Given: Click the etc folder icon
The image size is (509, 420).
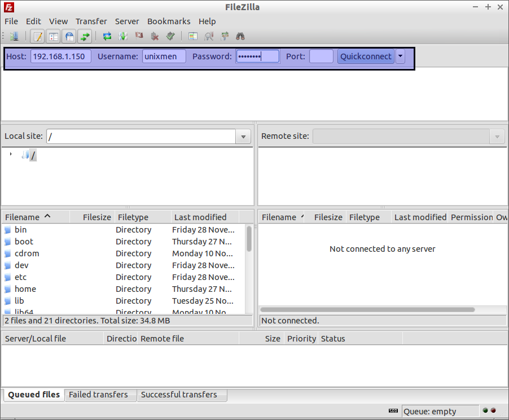Looking at the screenshot, I should (8, 277).
